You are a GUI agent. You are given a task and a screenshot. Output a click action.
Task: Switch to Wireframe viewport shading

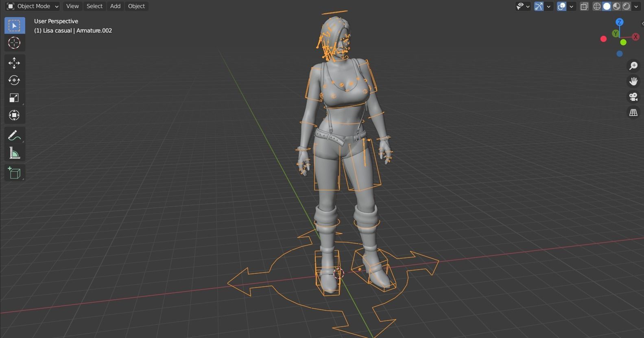[x=597, y=6]
